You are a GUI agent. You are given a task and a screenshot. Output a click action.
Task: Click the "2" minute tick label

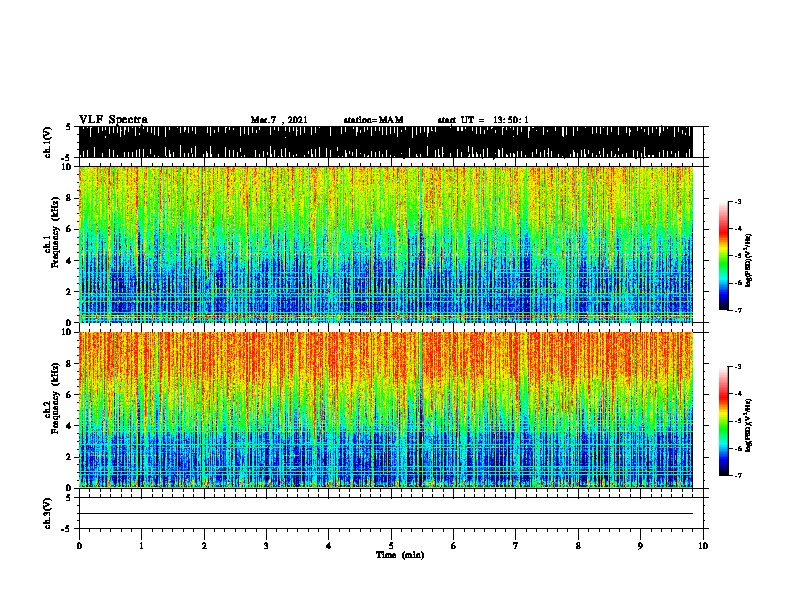[204, 545]
